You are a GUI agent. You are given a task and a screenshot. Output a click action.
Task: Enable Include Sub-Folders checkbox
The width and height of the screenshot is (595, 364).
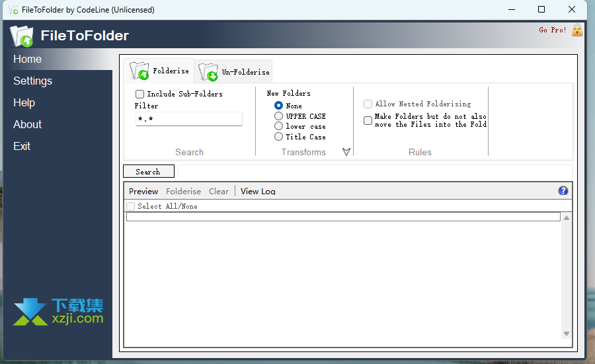(139, 94)
